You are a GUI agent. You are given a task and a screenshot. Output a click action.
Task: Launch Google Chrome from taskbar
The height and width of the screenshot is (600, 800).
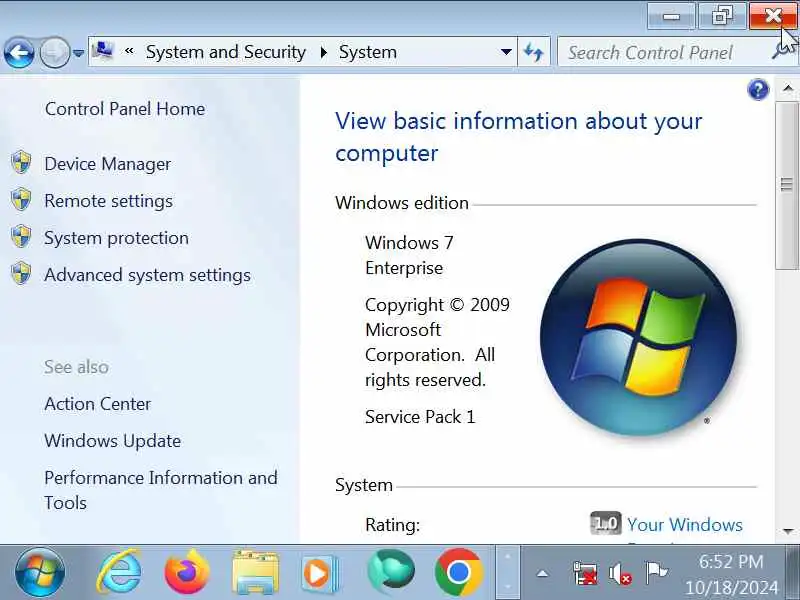point(459,572)
